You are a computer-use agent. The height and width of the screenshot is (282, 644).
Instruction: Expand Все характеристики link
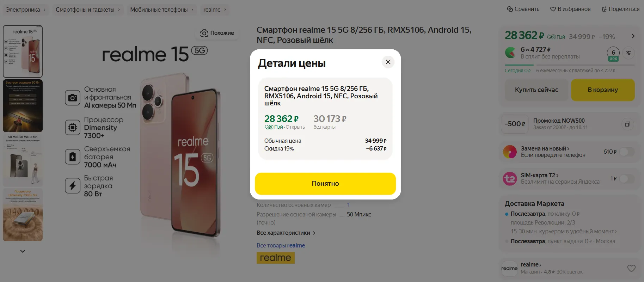click(286, 233)
